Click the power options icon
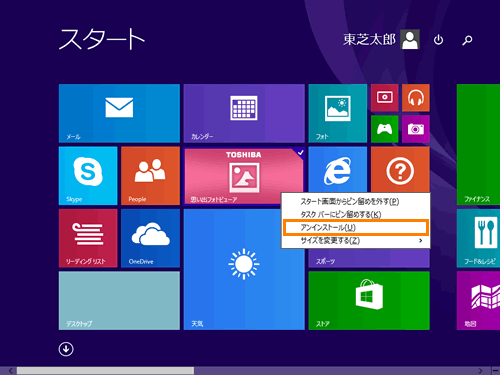Image resolution: width=500 pixels, height=375 pixels. [438, 40]
